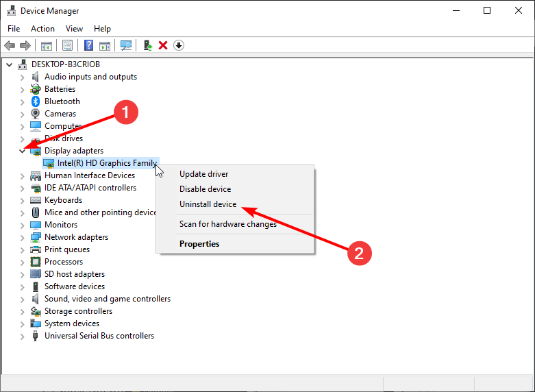Click the DESKTOP-B3CRIOB computer icon
Viewport: 535px width, 392px height.
23,64
